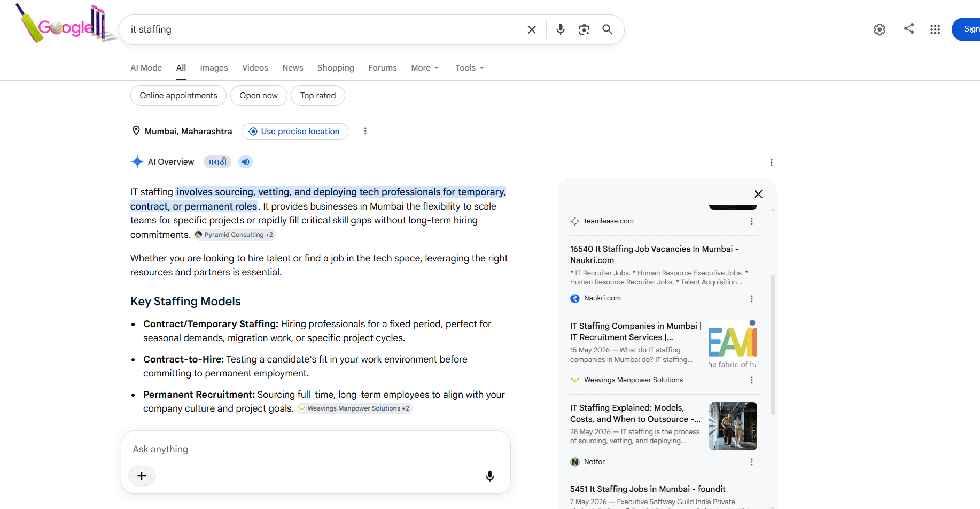
Task: Click Permanent Recruitment bullet text
Action: coord(324,402)
